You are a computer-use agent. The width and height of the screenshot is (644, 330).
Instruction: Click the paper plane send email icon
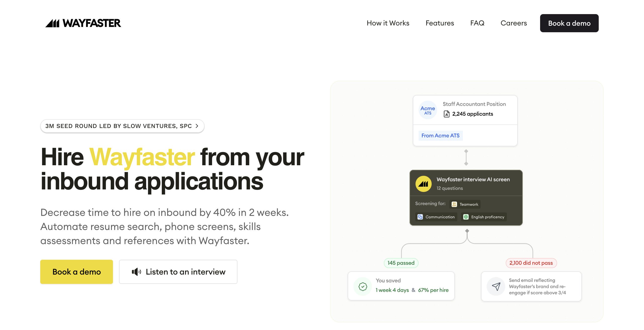coord(496,286)
